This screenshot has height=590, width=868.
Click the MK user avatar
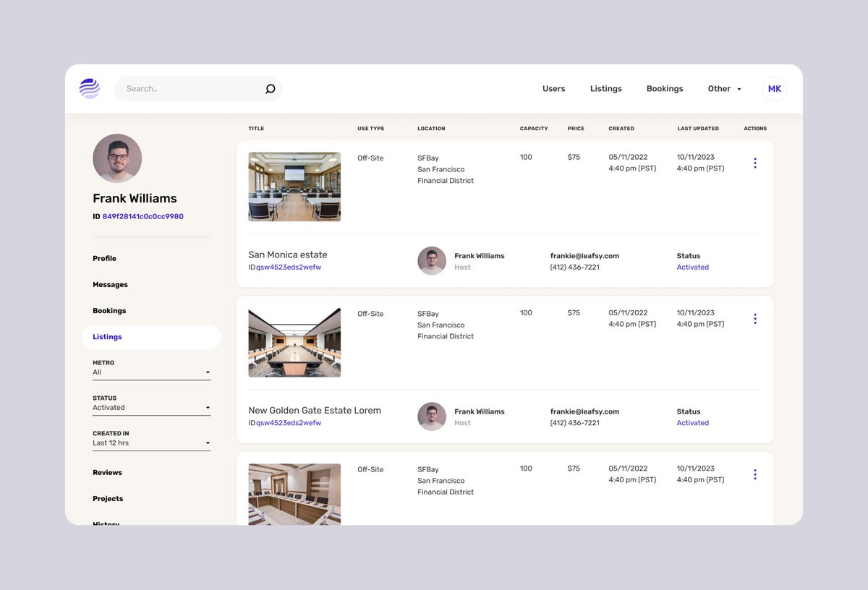point(775,89)
